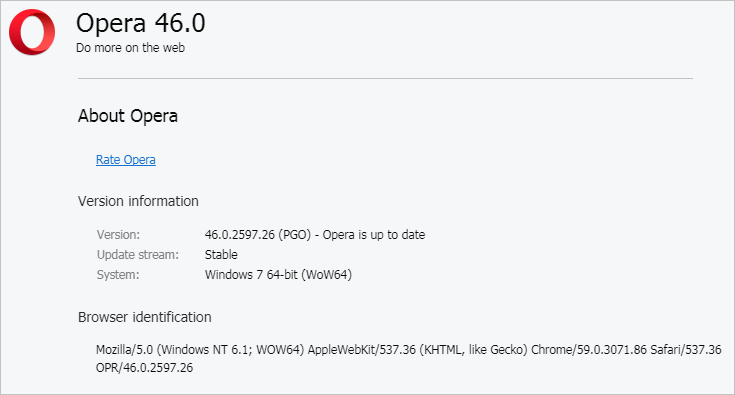This screenshot has width=735, height=395.
Task: Click the Windows 7 64-bit (WoW64) value
Action: point(278,275)
